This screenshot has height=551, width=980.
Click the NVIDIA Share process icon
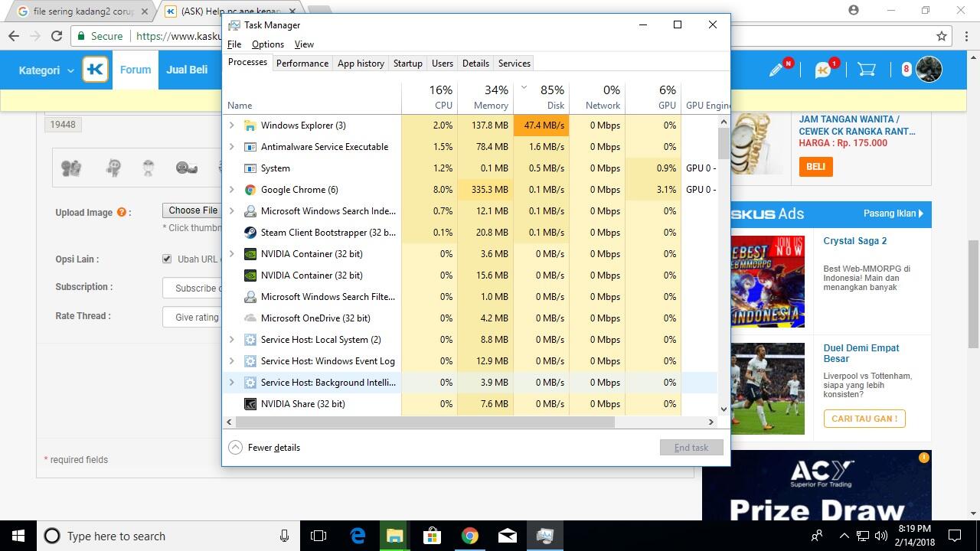point(250,404)
